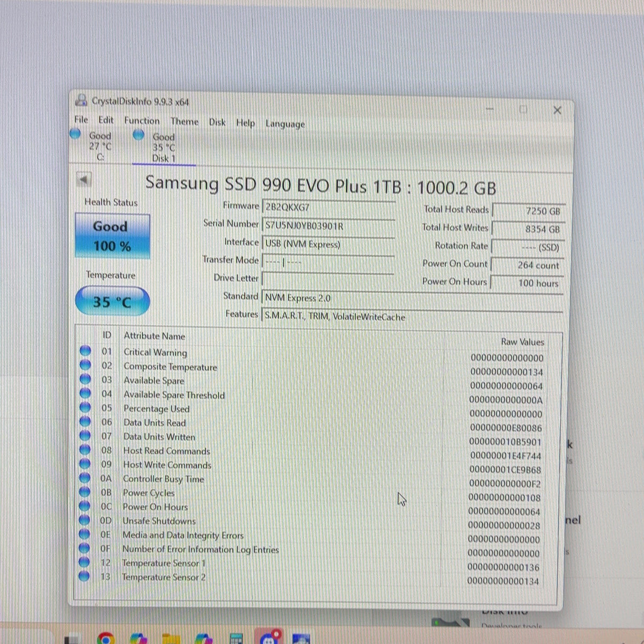
Task: Open File Explorer folder in the taskbar
Action: (171, 639)
